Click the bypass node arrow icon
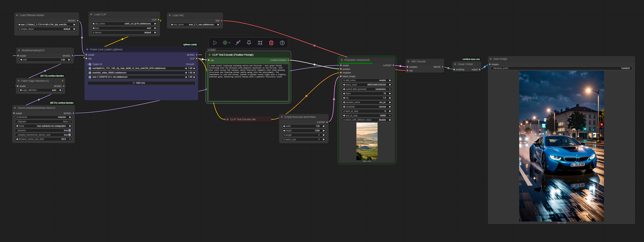Viewport: 644px width, 242px height. click(x=238, y=43)
